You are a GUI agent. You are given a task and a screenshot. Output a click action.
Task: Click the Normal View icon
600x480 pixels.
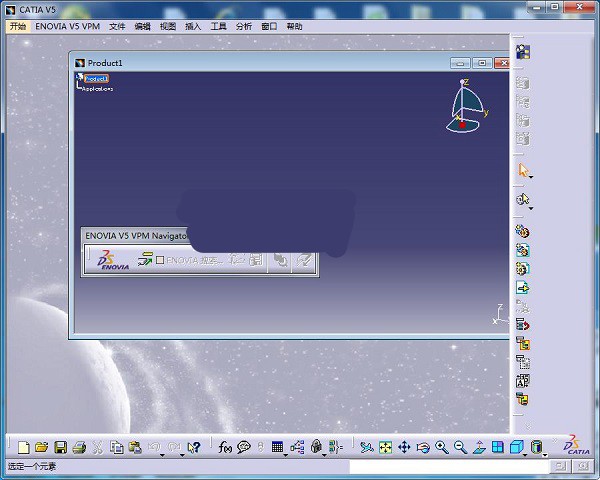pos(479,447)
